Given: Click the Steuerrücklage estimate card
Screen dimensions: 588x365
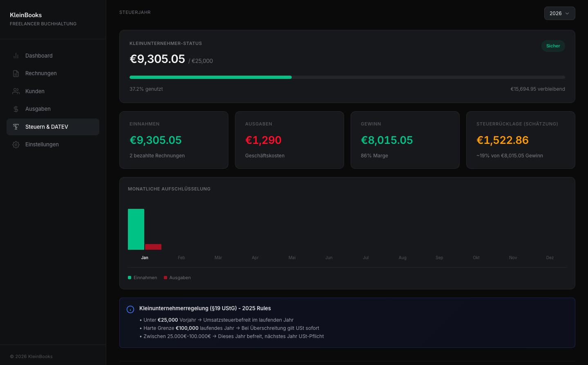Looking at the screenshot, I should [x=520, y=140].
